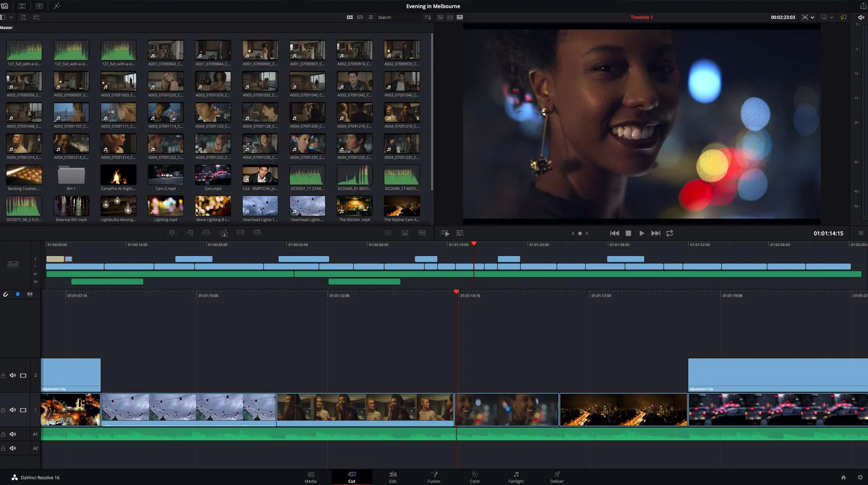This screenshot has width=868, height=485.
Task: Open the sort options beside the search box
Action: 427,17
